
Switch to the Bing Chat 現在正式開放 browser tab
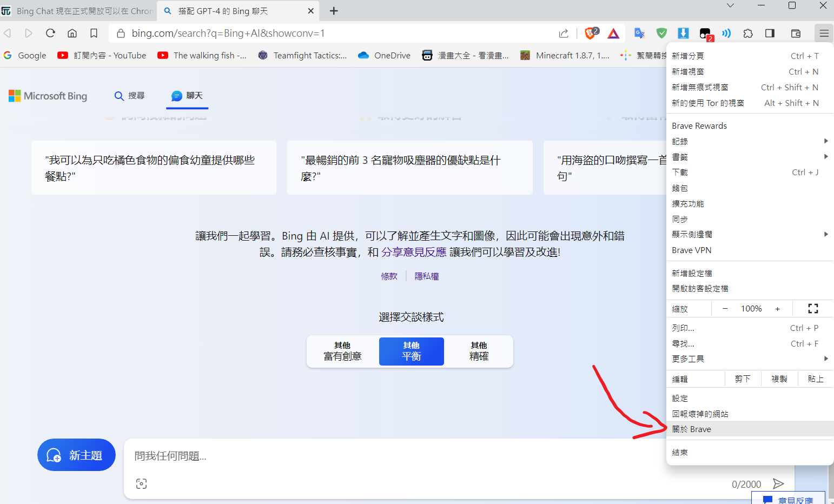pyautogui.click(x=78, y=11)
